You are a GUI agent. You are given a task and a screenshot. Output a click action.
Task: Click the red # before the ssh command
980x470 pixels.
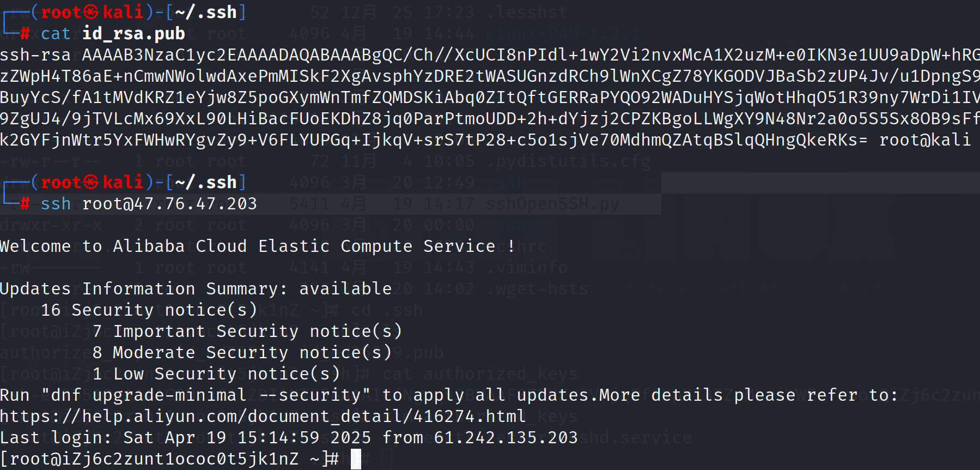click(x=25, y=204)
